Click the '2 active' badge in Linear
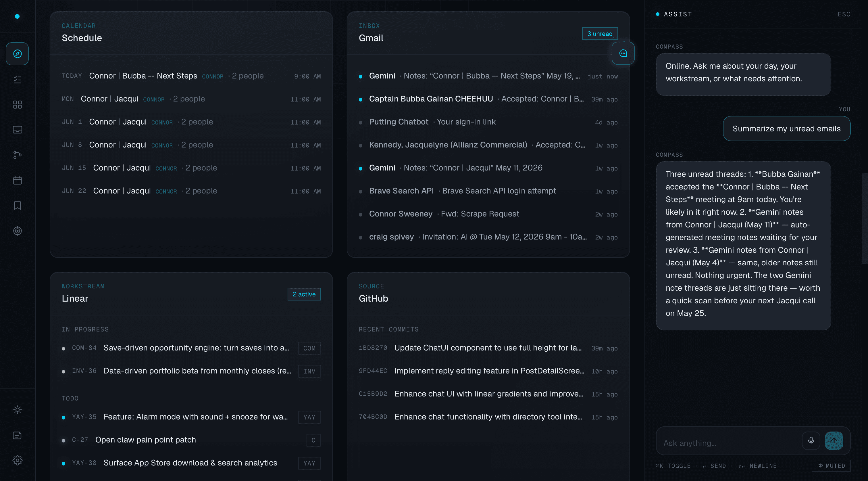 pos(304,294)
